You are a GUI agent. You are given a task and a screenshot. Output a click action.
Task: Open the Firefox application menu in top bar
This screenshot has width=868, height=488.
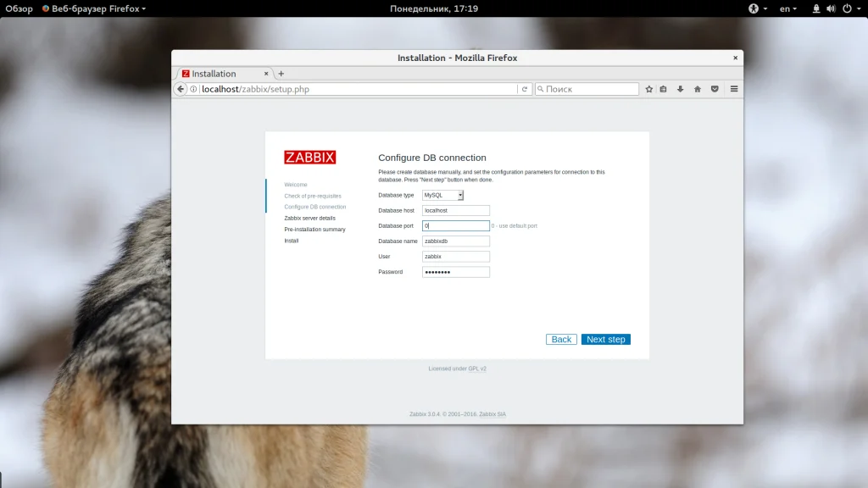[x=94, y=8]
